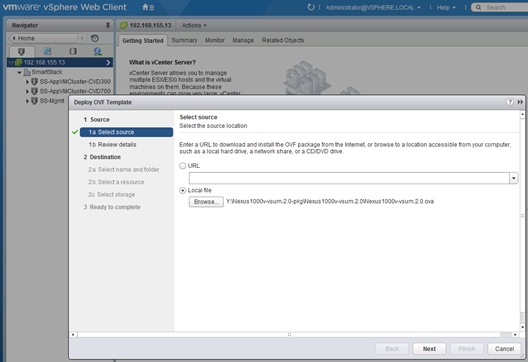Viewport: 528px width, 362px height.
Task: Switch to the Monitor tab
Action: pyautogui.click(x=215, y=40)
